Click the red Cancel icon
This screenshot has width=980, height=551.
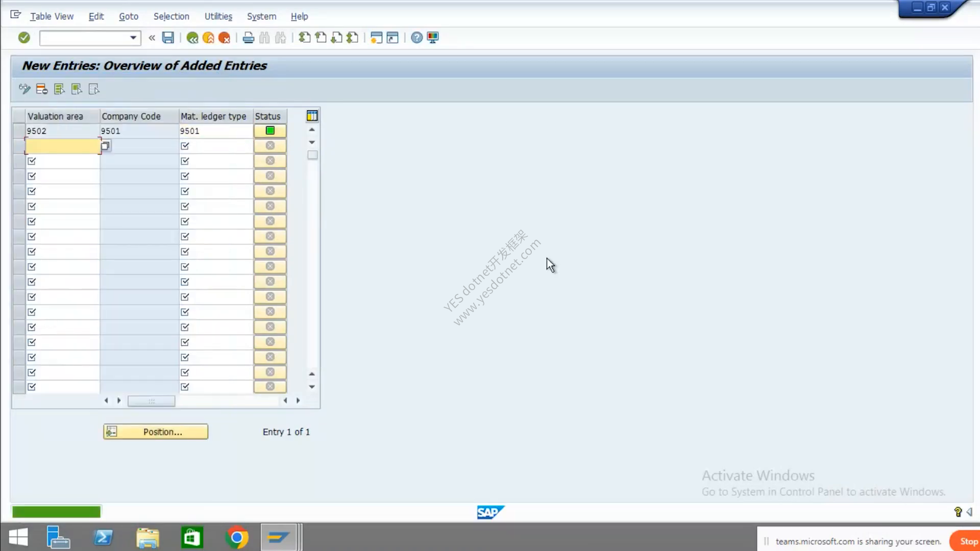pos(224,38)
